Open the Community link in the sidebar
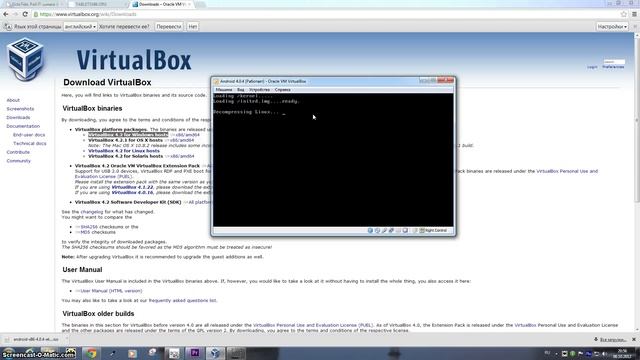Screen dimensions: 640x360 point(18,161)
